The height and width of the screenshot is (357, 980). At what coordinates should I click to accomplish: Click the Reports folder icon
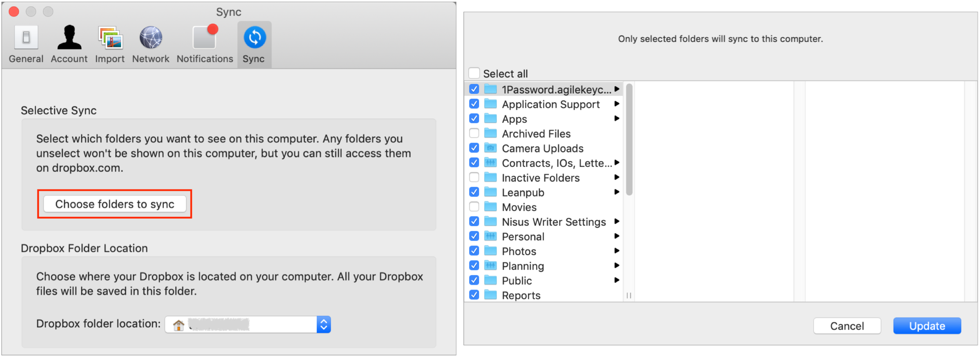pos(490,295)
